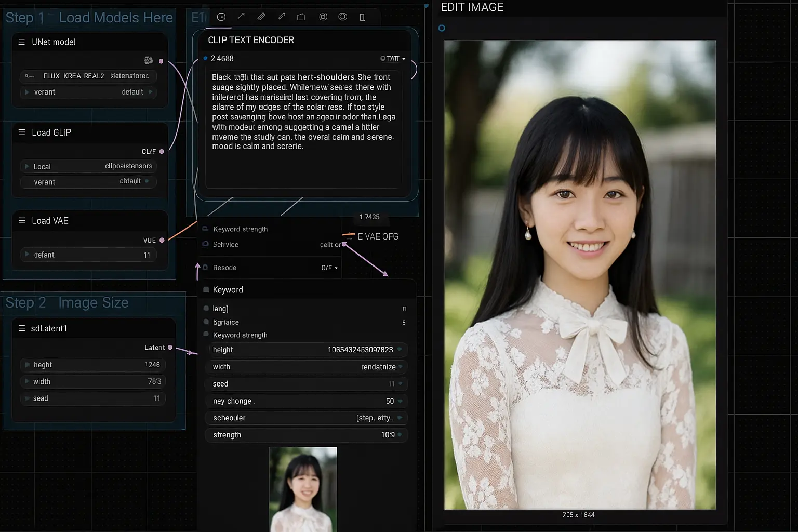Open the width rendatnize dropdown
This screenshot has width=798, height=532.
point(307,367)
